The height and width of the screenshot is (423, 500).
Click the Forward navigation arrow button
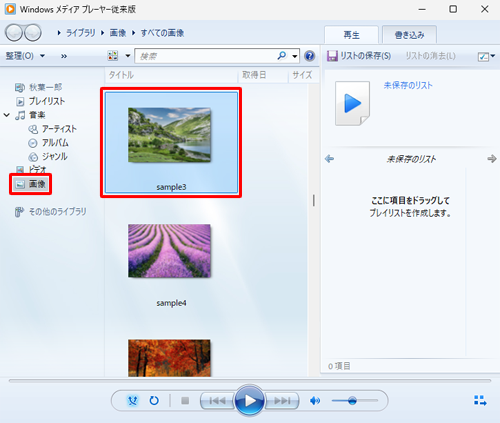(x=33, y=33)
